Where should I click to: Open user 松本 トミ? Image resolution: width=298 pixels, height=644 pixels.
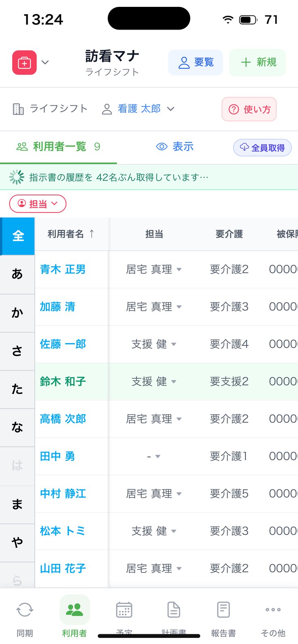coord(63,531)
